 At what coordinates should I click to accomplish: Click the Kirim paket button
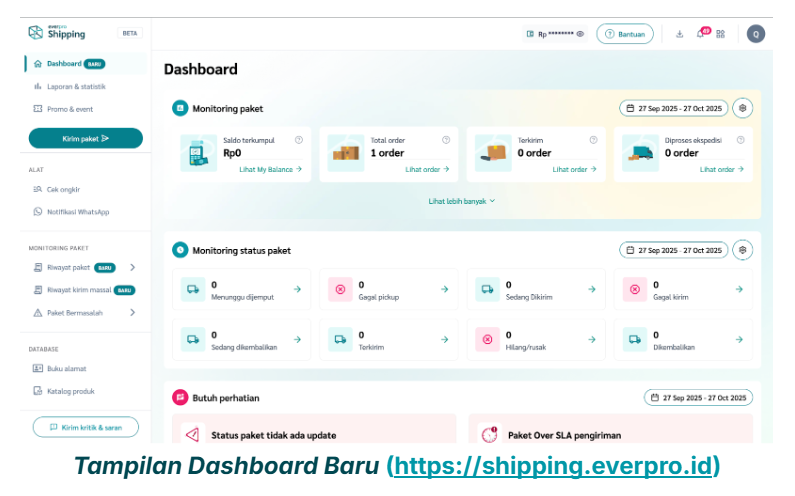85,138
